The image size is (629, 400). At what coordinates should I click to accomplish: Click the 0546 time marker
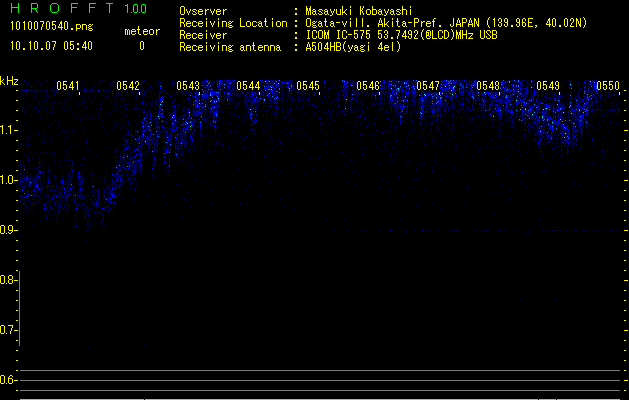[x=368, y=86]
